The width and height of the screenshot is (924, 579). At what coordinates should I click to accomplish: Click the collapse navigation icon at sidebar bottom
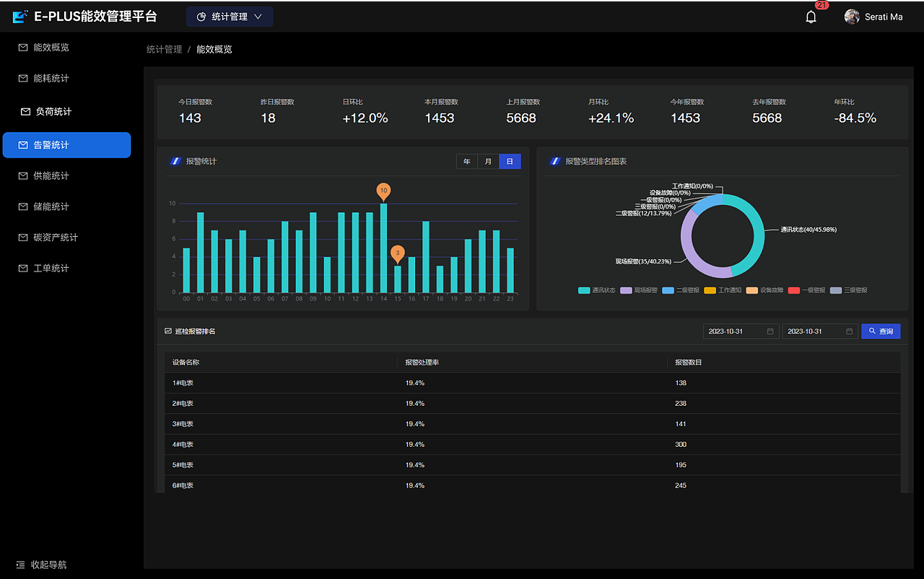tap(20, 565)
